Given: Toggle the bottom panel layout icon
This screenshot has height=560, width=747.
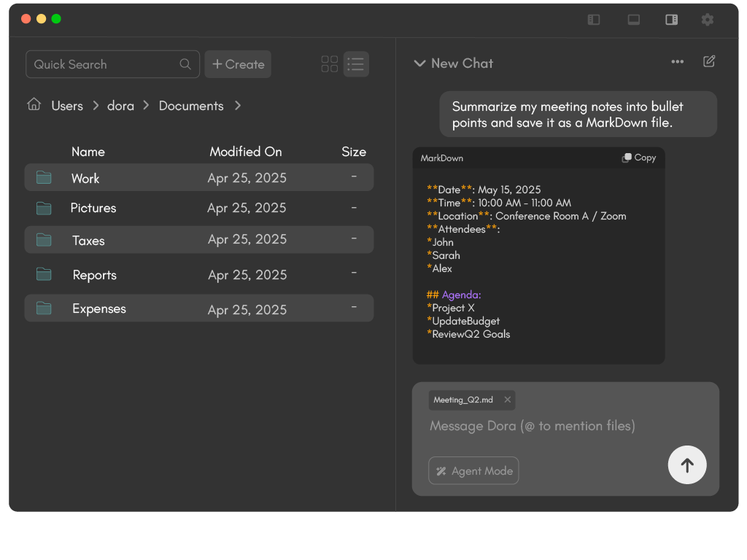Looking at the screenshot, I should pos(634,20).
